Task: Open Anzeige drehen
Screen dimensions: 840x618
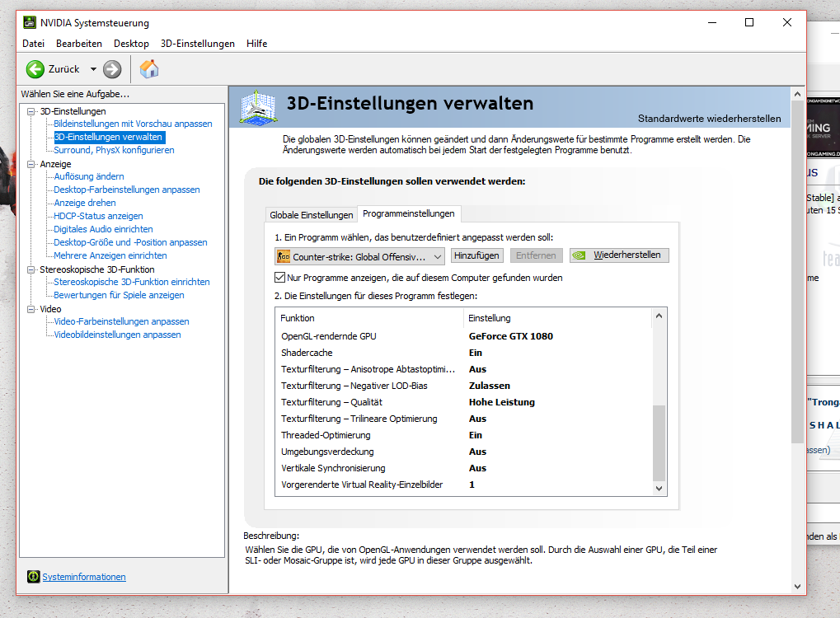Action: (85, 203)
